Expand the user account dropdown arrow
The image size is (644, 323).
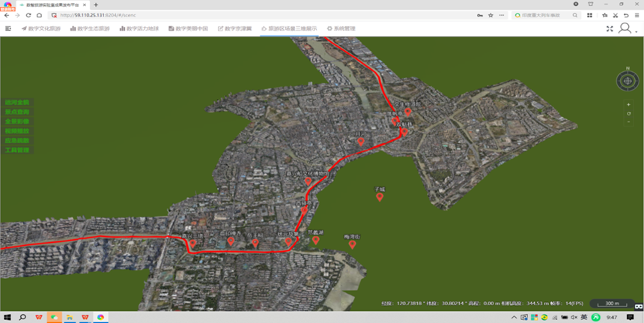tap(637, 31)
